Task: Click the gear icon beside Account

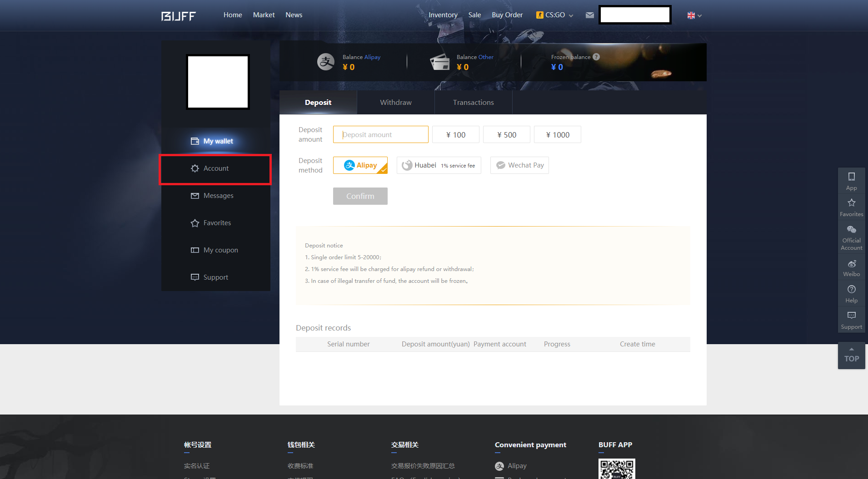Action: point(195,168)
